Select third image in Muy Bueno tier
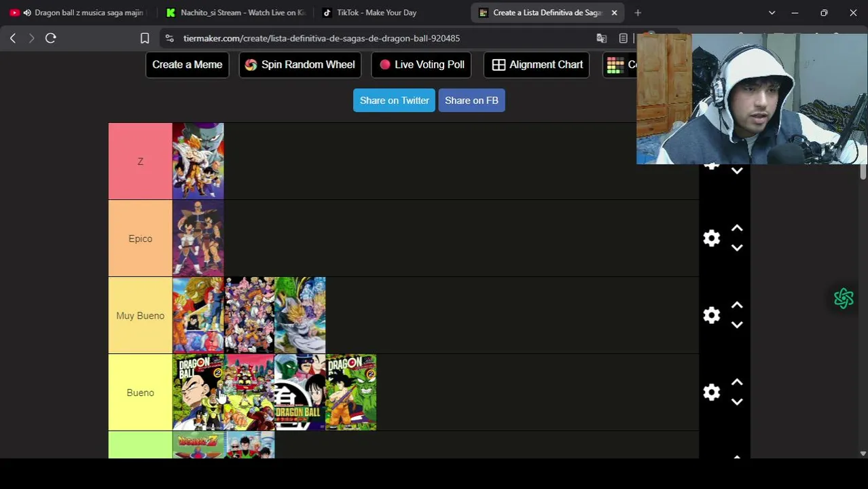 [x=300, y=315]
